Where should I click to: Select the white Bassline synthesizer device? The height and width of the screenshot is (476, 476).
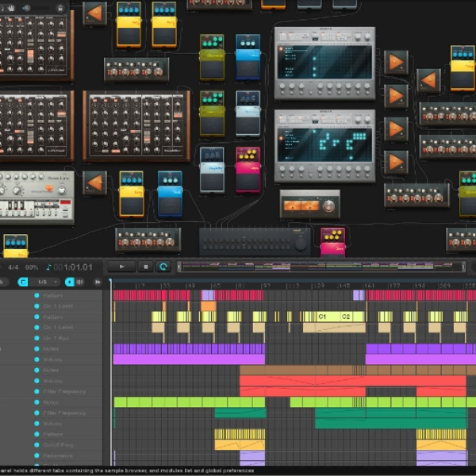[36, 198]
